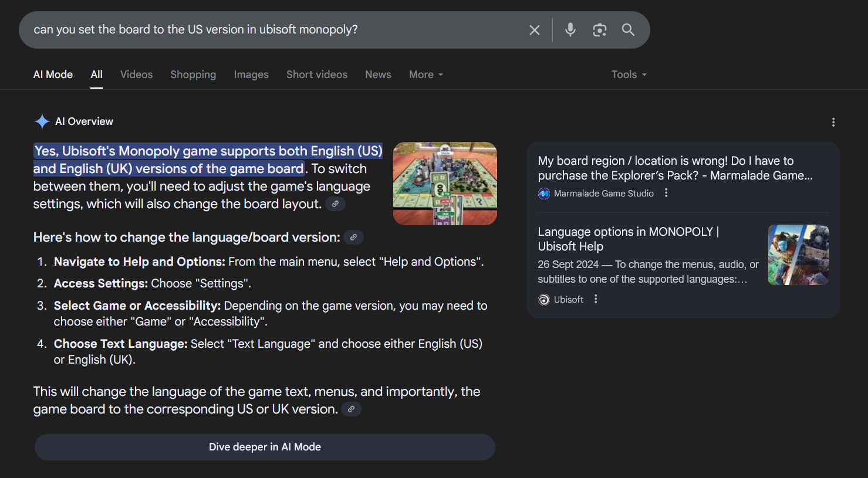The image size is (868, 478).
Task: Expand the More search filters dropdown
Action: click(425, 74)
